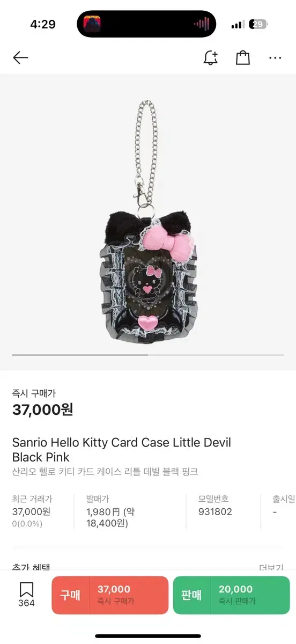Tap the Dynamic Island album art

tap(92, 24)
